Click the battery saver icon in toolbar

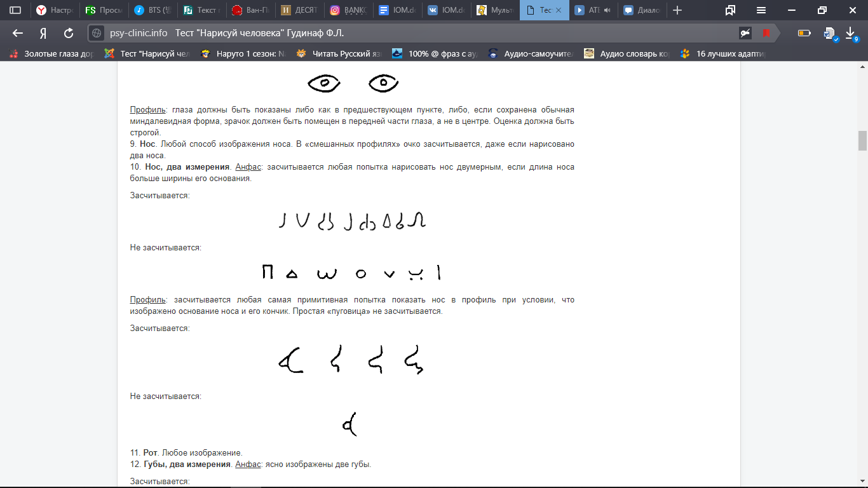[804, 33]
